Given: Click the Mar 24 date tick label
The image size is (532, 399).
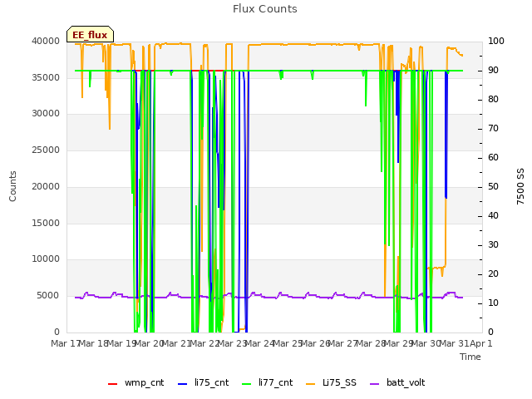Looking at the screenshot, I should (x=260, y=343).
